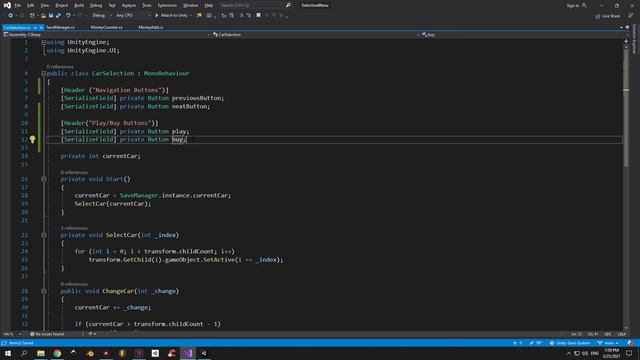This screenshot has height=360, width=640.
Task: Click the Windows Start button
Action: pyautogui.click(x=8, y=353)
